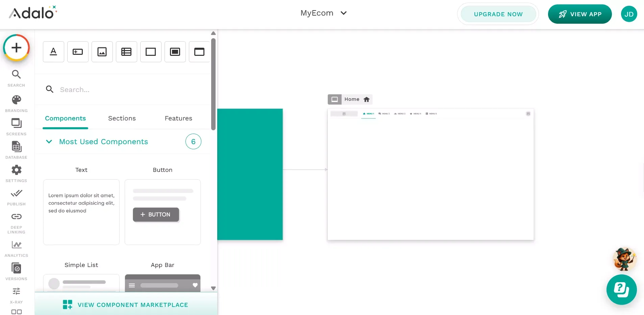This screenshot has width=644, height=315.
Task: Open View Component Marketplace
Action: click(126, 305)
